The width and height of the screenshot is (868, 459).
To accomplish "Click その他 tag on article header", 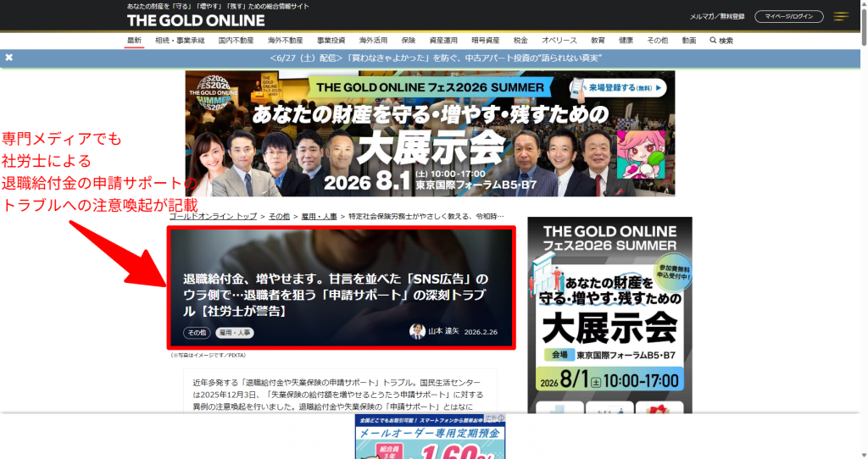I will (197, 332).
